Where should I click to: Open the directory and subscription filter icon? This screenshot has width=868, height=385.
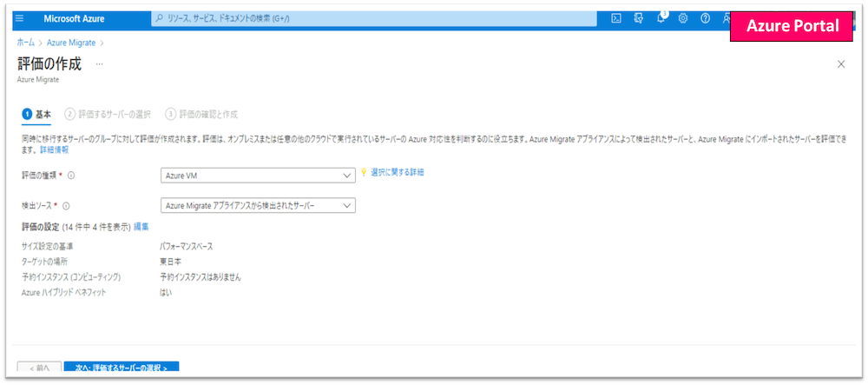tap(638, 18)
